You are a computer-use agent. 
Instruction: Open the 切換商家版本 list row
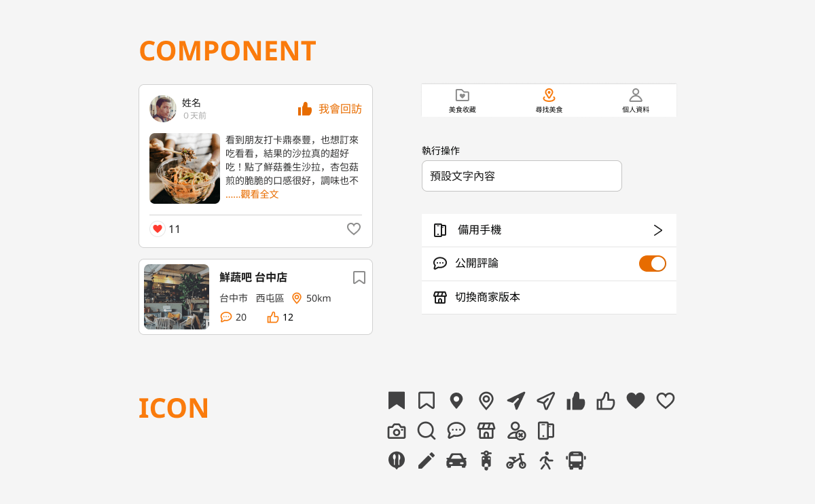point(549,298)
